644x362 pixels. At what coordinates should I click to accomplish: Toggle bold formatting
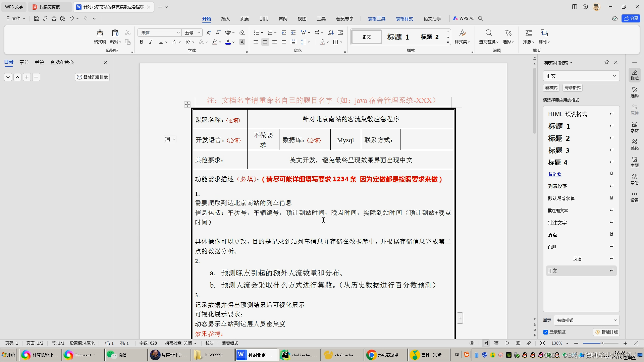pos(141,42)
